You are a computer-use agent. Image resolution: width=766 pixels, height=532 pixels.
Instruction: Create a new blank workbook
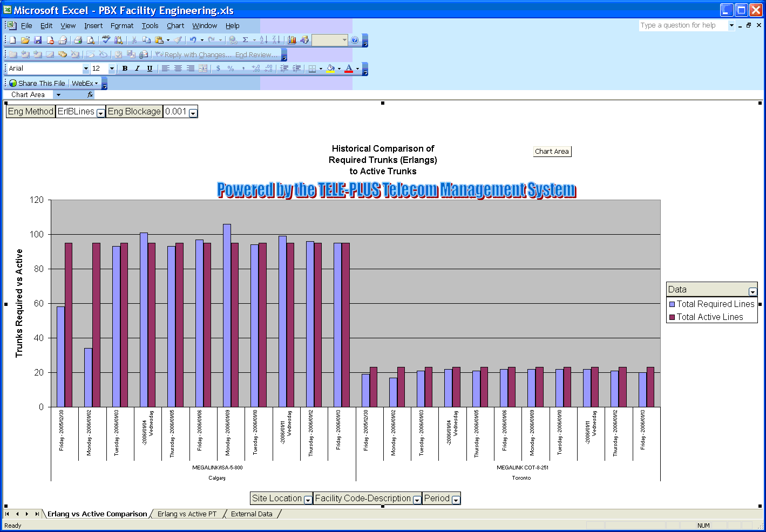(13, 40)
